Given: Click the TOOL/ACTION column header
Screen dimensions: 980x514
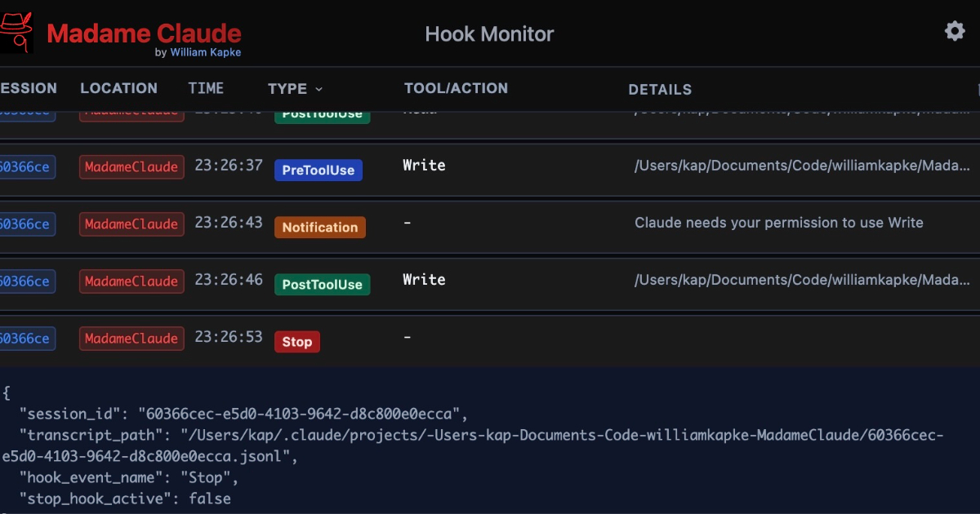Looking at the screenshot, I should pyautogui.click(x=456, y=88).
